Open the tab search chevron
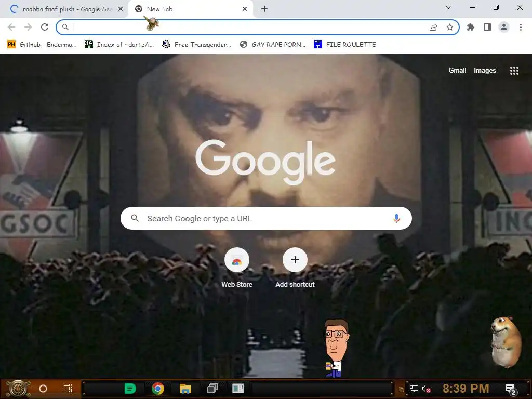Screen dimensions: 532x399 coord(448,7)
